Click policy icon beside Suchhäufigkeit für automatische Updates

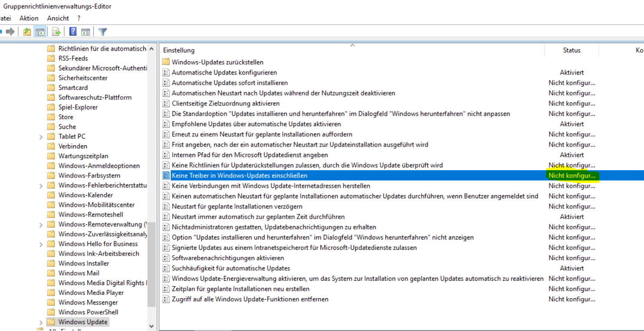point(166,268)
